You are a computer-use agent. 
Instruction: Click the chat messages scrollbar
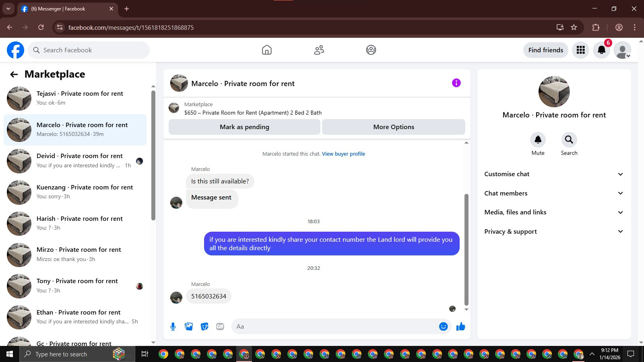[x=466, y=249]
